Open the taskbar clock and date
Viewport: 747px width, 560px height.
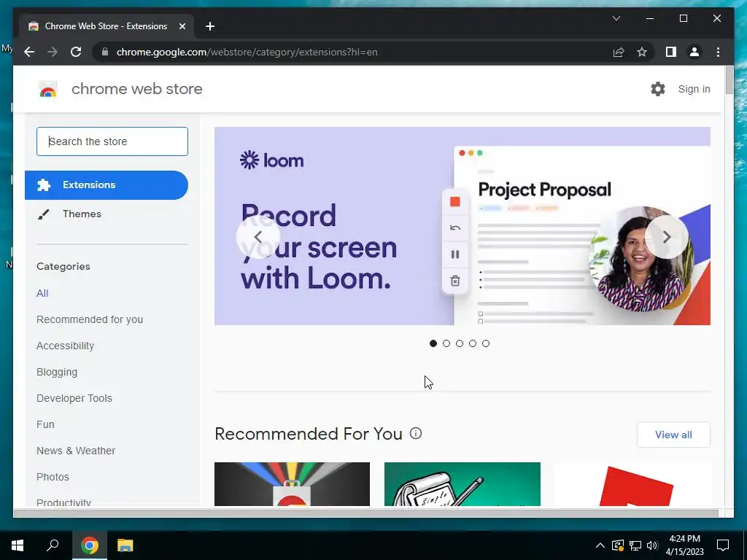tap(684, 545)
